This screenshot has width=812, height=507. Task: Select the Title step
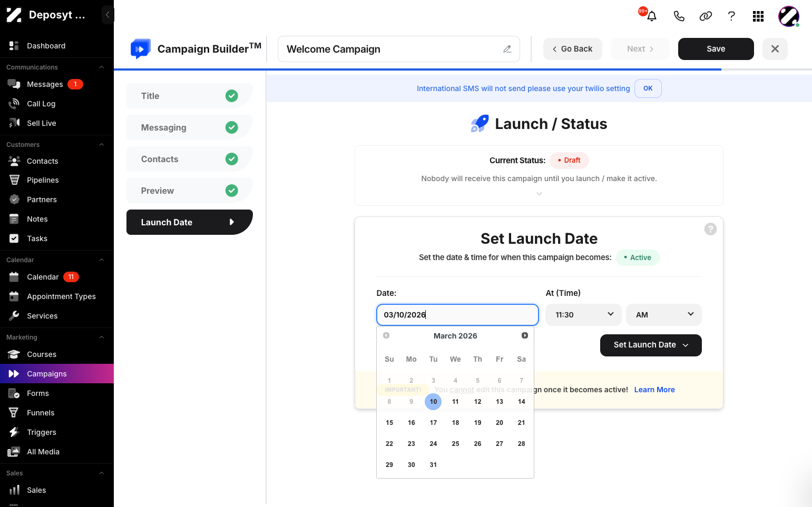click(190, 96)
